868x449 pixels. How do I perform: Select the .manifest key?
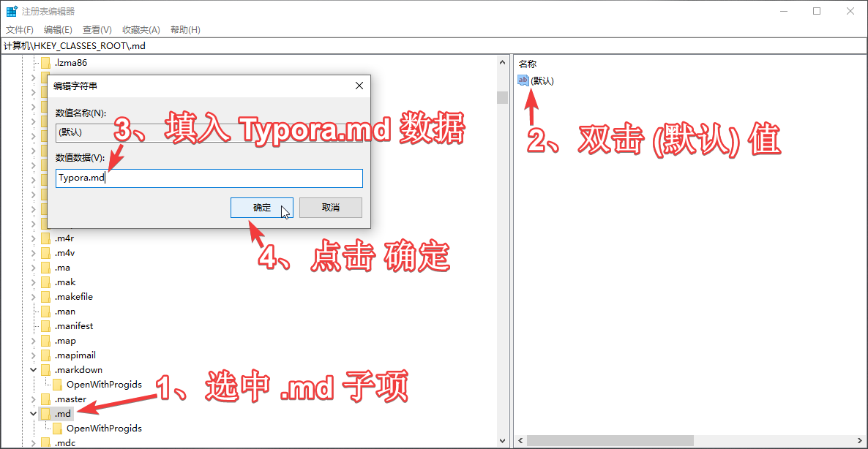tap(74, 325)
